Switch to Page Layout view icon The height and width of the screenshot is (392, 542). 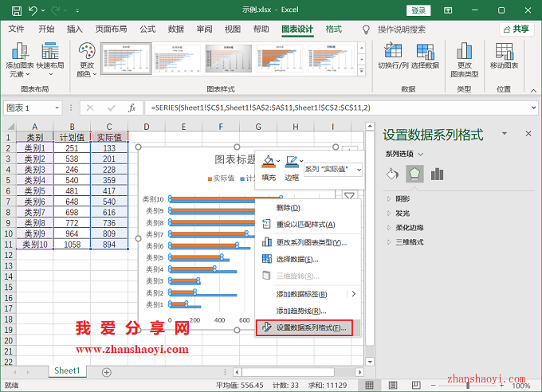(393, 385)
